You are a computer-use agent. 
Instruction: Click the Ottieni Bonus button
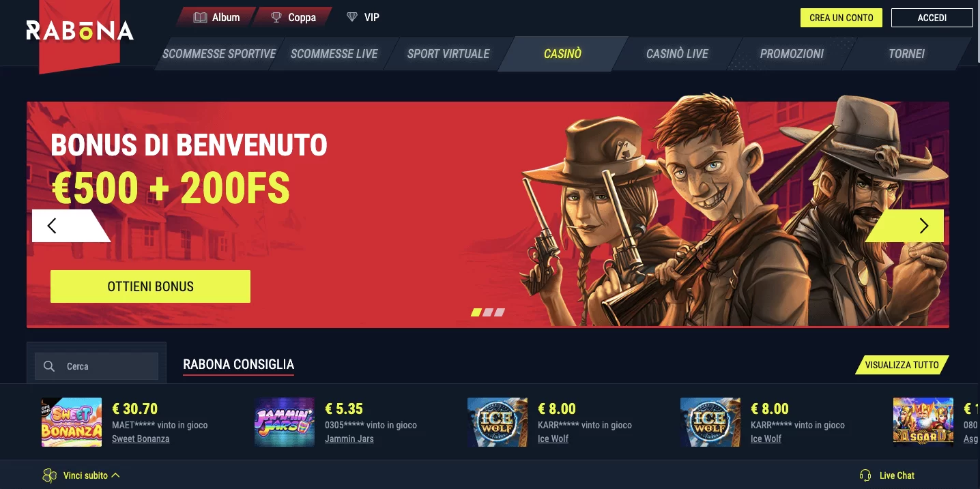(x=150, y=286)
